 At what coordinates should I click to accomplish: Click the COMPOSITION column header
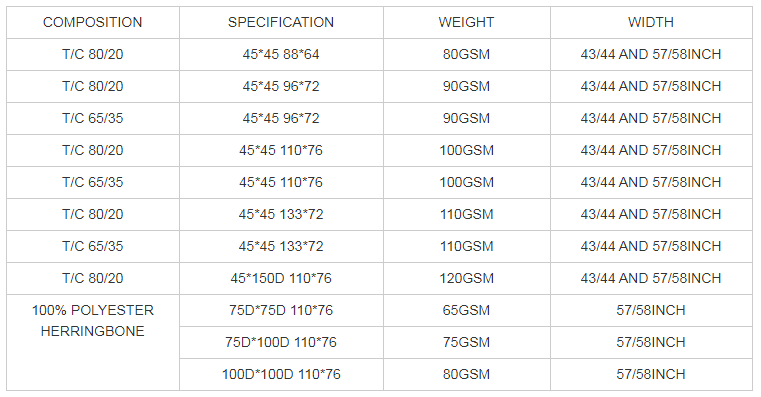tap(93, 22)
